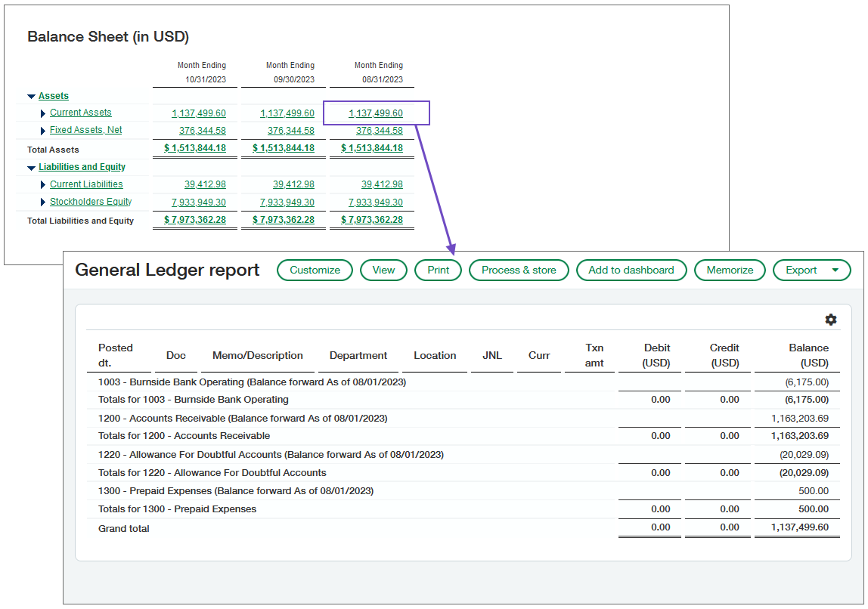Expand the Current Liabilities row

click(x=43, y=184)
